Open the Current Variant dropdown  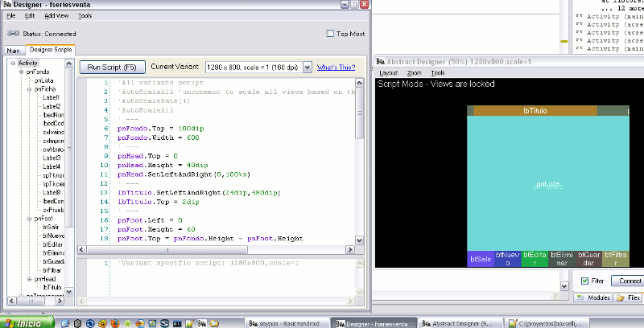click(x=307, y=68)
